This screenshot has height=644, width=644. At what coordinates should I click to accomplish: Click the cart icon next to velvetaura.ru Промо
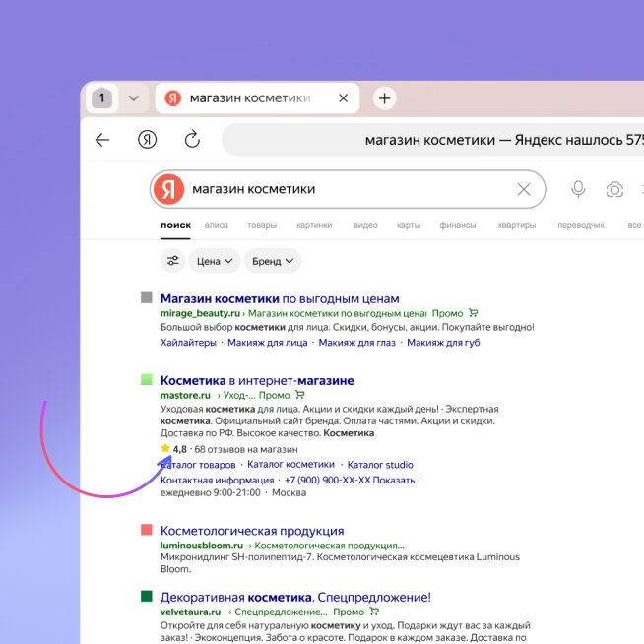pyautogui.click(x=374, y=612)
